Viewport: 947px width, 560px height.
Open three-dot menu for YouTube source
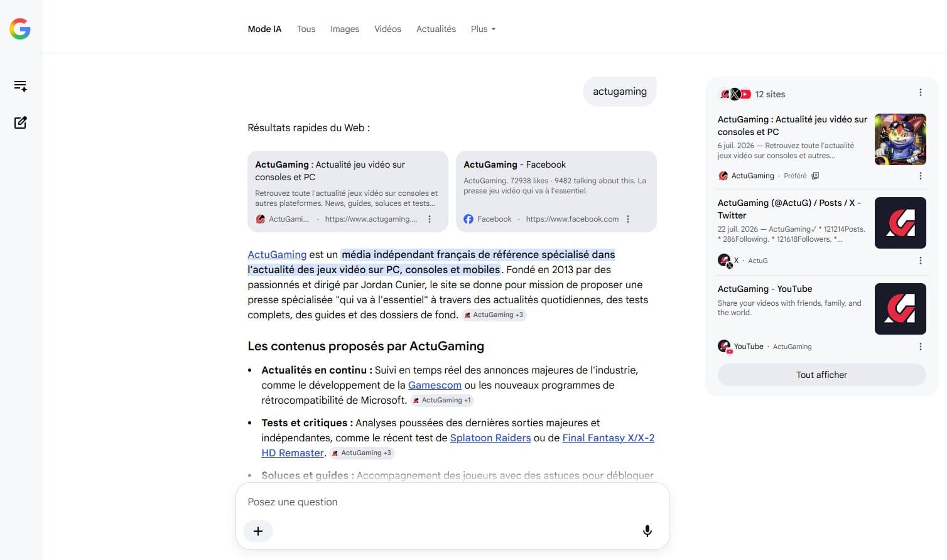click(x=920, y=347)
